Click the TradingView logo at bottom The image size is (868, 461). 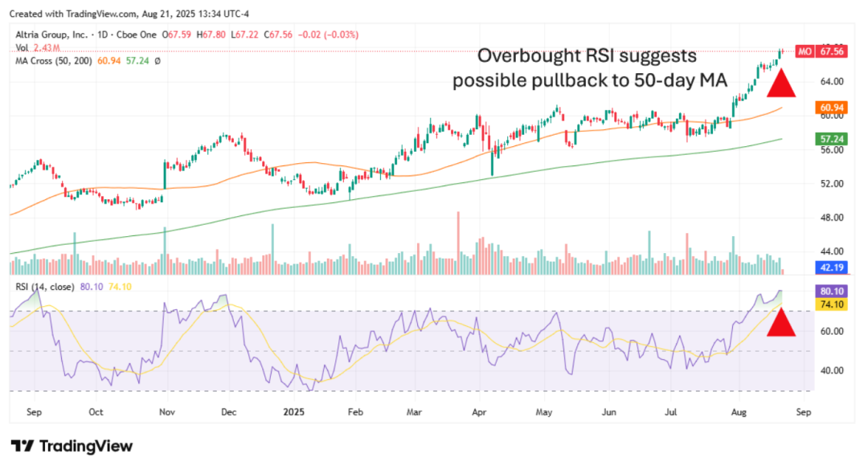[72, 446]
